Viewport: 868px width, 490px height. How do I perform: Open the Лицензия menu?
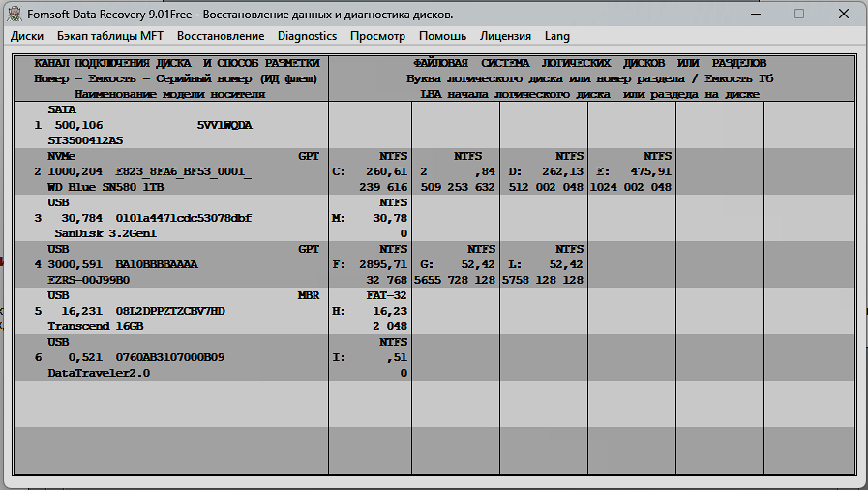point(505,36)
